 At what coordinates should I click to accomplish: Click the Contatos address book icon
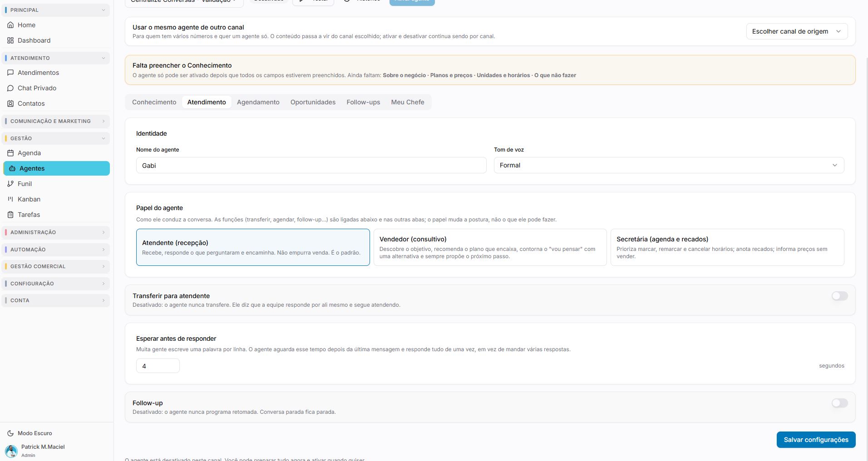(x=10, y=103)
